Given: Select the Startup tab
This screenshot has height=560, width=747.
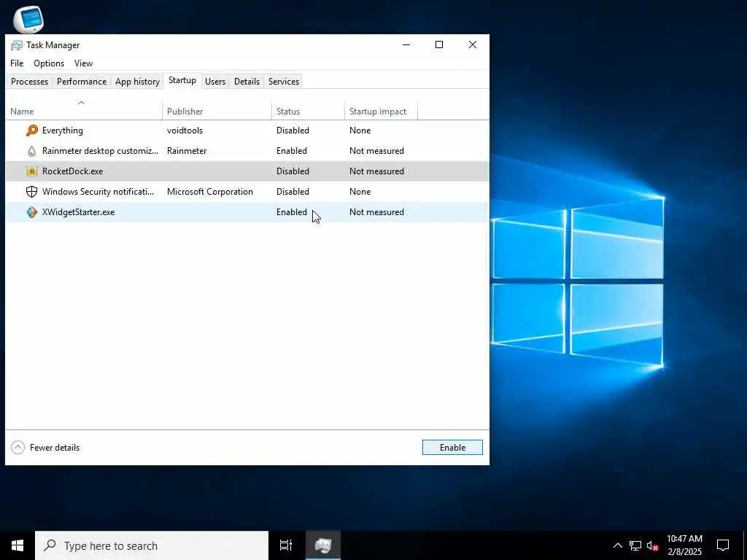Looking at the screenshot, I should pyautogui.click(x=182, y=80).
